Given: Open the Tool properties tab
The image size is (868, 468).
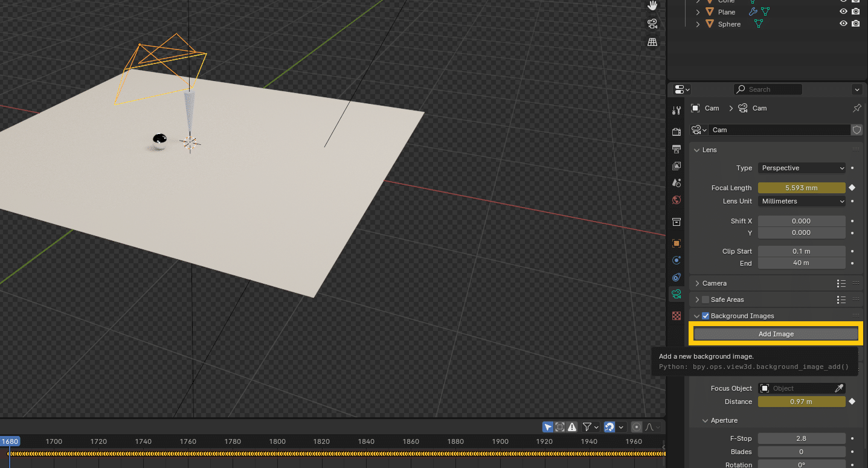Looking at the screenshot, I should pos(677,111).
